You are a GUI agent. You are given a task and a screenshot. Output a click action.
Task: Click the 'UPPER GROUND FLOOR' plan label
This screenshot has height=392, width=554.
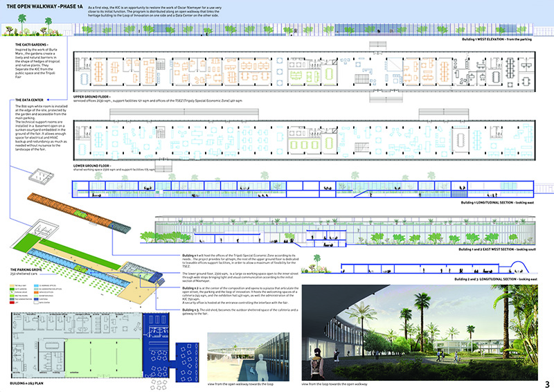click(x=96, y=96)
